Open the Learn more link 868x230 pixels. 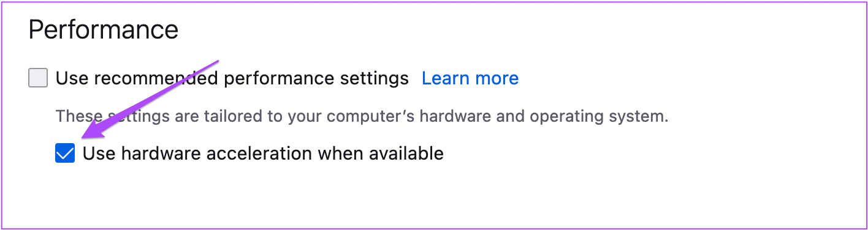(x=470, y=78)
